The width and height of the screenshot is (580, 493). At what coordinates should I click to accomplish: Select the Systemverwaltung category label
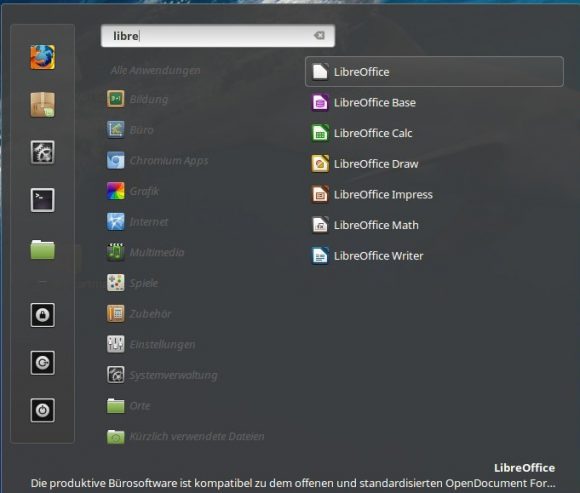[x=173, y=375]
